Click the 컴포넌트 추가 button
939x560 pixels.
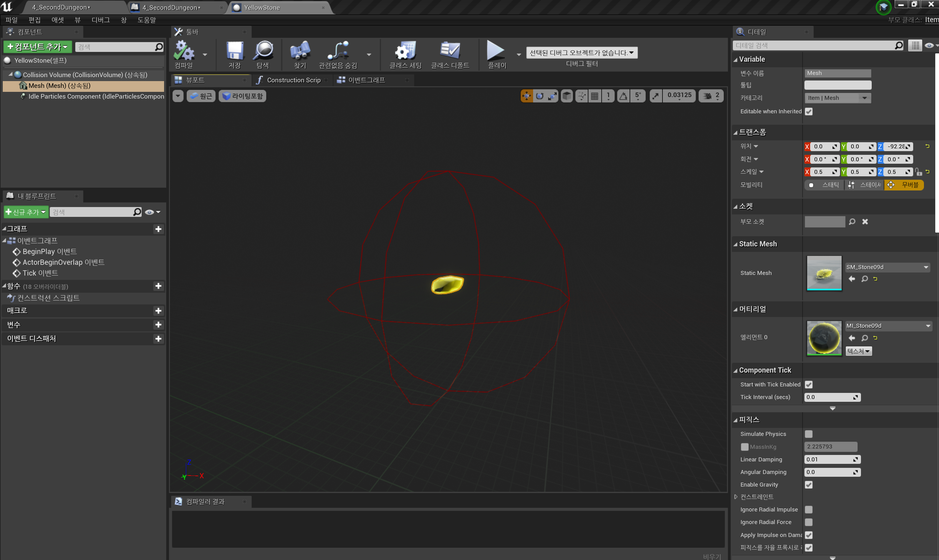tap(38, 47)
